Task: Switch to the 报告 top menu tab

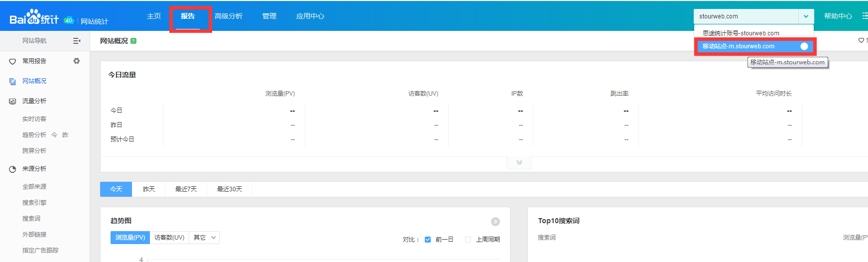Action: 188,16
